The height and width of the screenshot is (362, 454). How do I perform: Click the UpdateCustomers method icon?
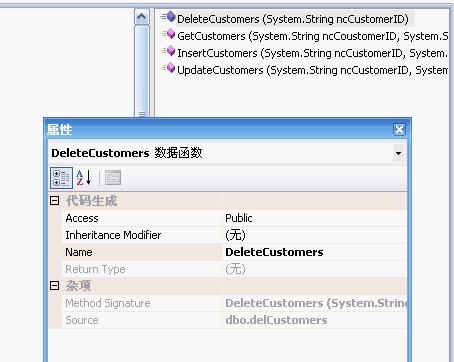point(168,68)
